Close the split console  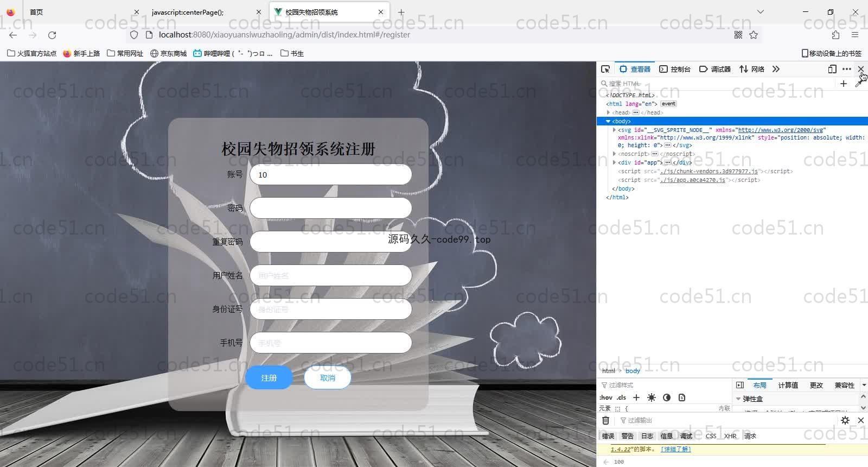[x=860, y=420]
